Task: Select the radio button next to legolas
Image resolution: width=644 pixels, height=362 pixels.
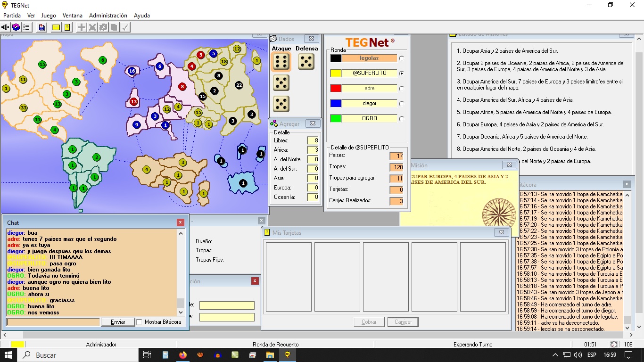Action: pyautogui.click(x=401, y=58)
